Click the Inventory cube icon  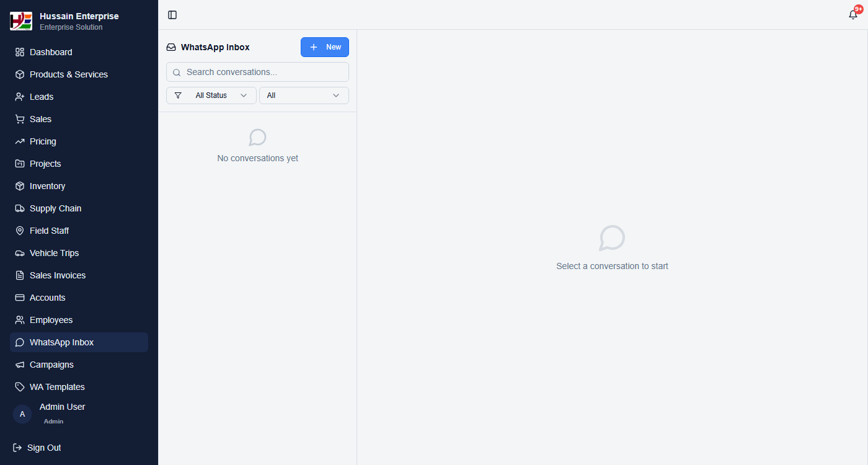coord(20,186)
